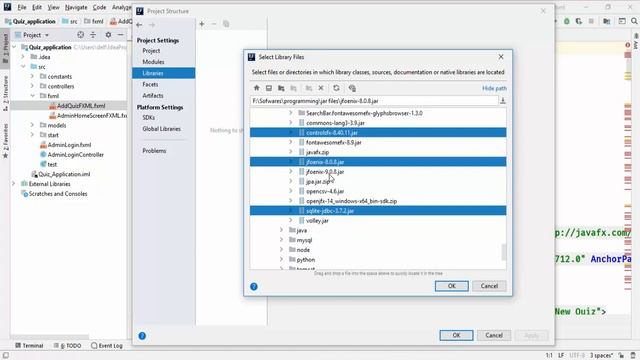Image resolution: width=640 pixels, height=360 pixels.
Task: Open the Code menu
Action: tap(99, 7)
